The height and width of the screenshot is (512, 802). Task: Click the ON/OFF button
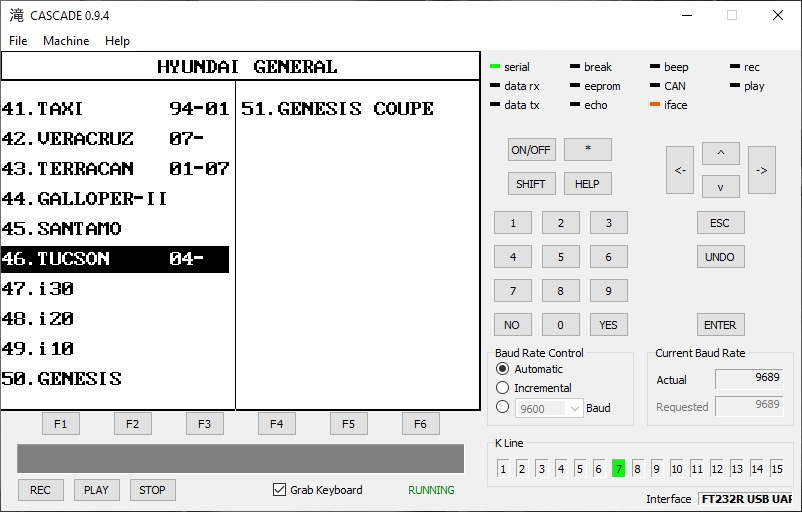[x=531, y=149]
